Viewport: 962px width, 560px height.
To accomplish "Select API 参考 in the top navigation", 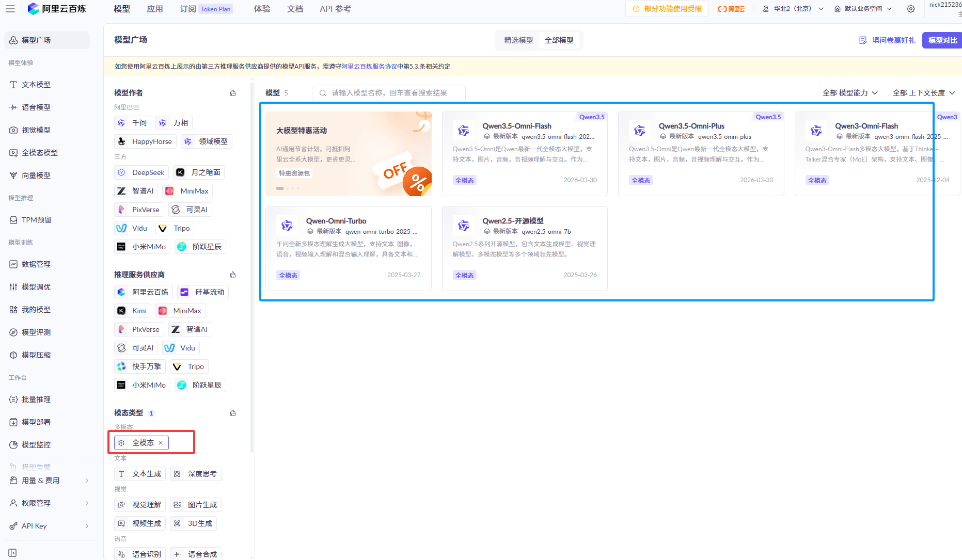I will click(335, 9).
